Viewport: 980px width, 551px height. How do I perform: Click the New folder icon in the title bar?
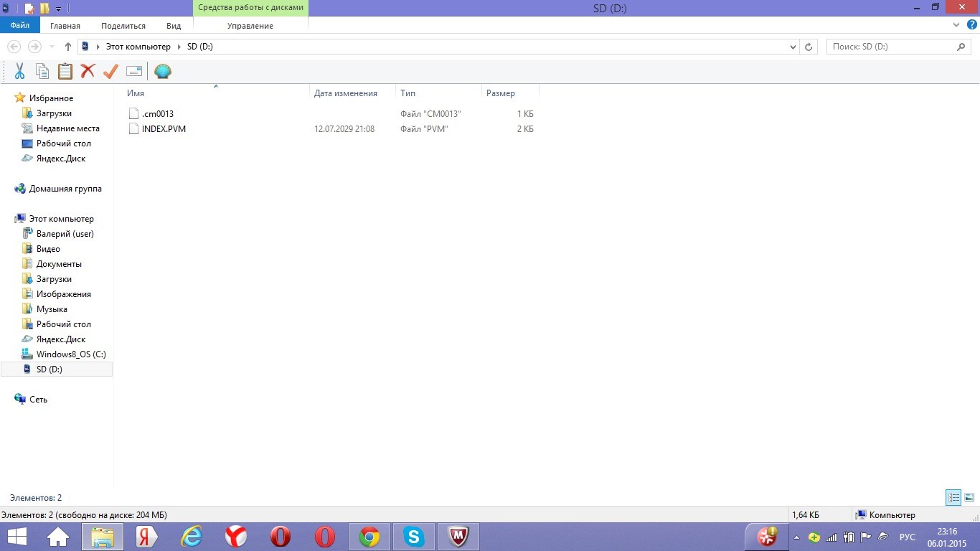[44, 9]
